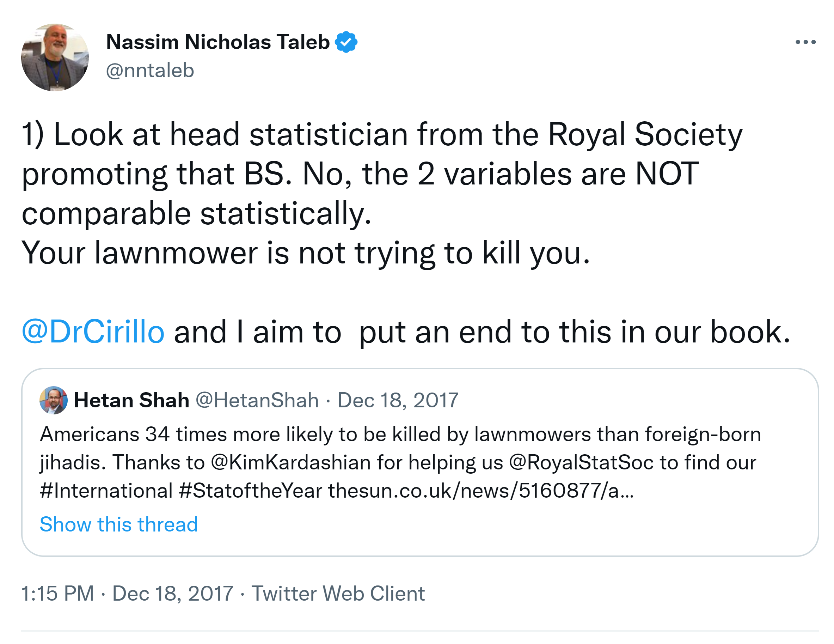Go to the @nntaleb handle
834x644 pixels.
point(150,71)
